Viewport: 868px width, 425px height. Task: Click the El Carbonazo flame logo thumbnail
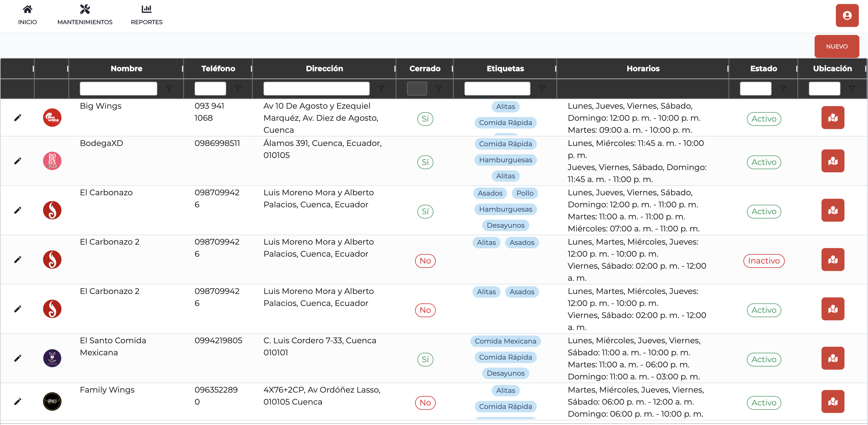[52, 210]
